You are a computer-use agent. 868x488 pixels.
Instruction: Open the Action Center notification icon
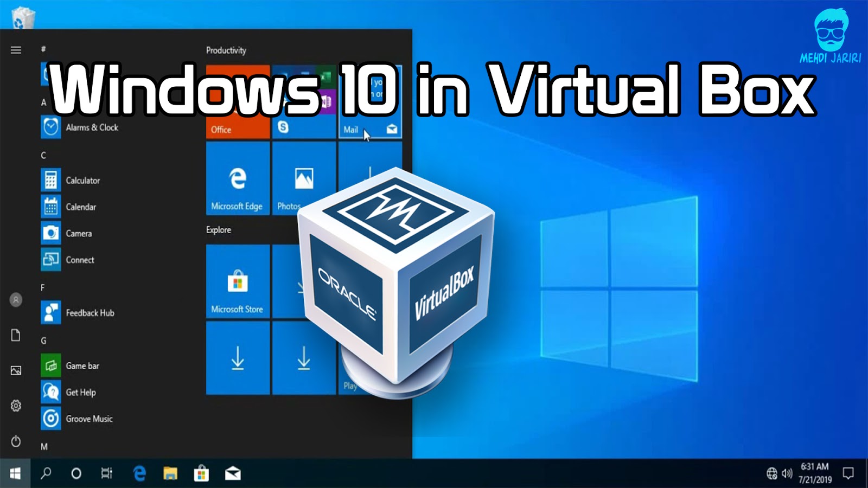(848, 473)
